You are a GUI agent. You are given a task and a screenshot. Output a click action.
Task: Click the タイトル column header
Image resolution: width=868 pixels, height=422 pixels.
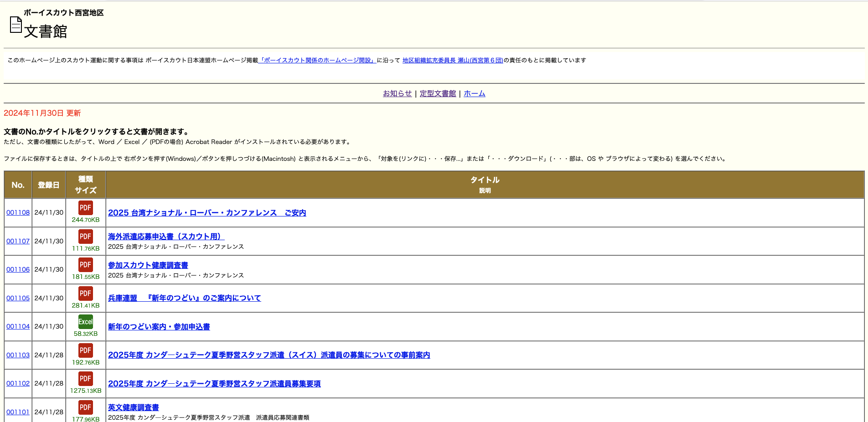click(485, 185)
